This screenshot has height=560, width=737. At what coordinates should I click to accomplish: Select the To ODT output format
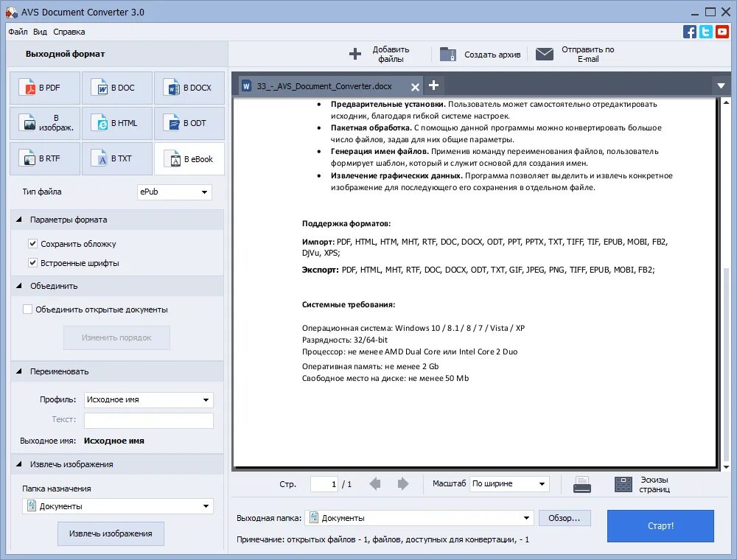(x=189, y=123)
